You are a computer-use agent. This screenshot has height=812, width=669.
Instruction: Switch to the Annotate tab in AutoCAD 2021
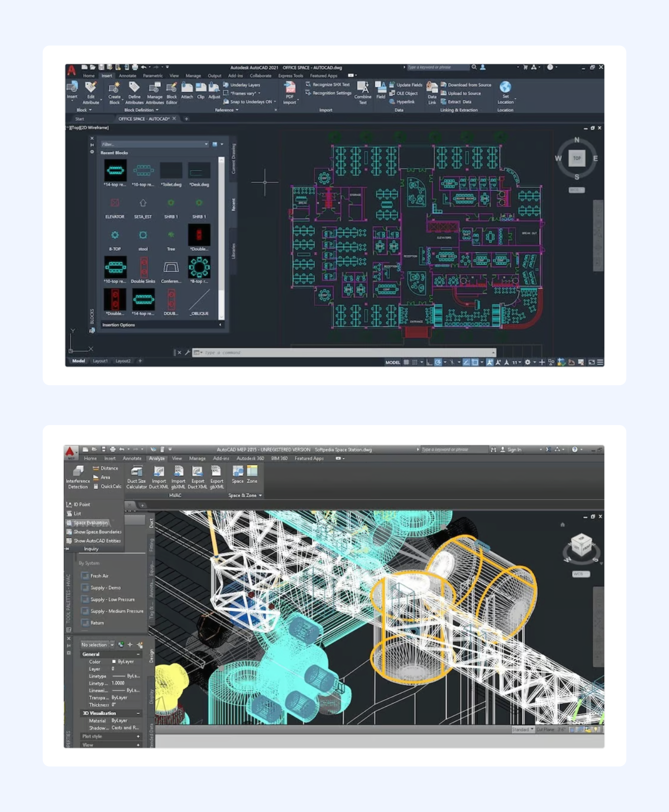coord(128,76)
